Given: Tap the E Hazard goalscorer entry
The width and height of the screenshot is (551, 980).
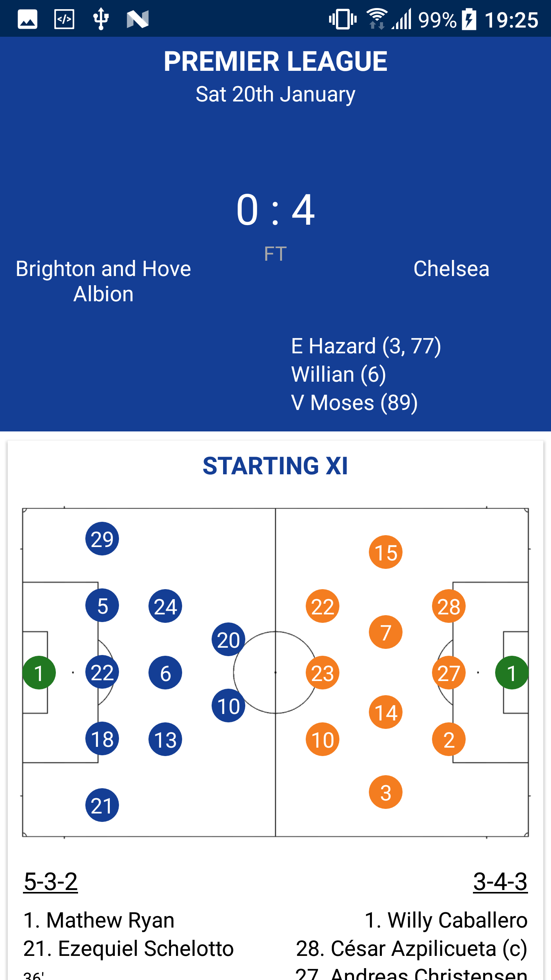Looking at the screenshot, I should tap(366, 346).
